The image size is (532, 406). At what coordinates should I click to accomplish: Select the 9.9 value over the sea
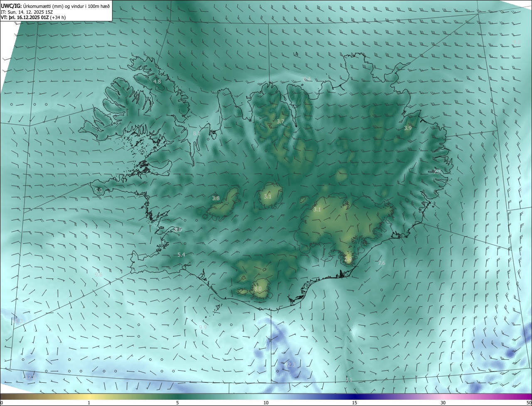pos(203,328)
